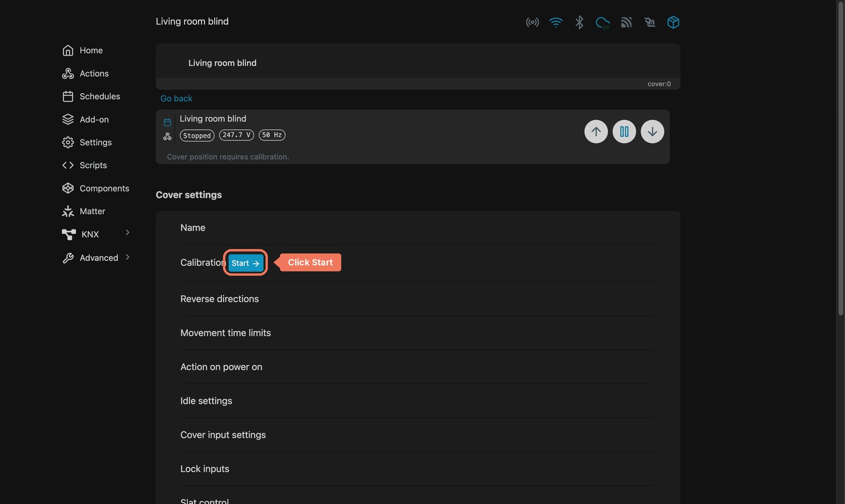Click the blue package cube icon
This screenshot has height=504, width=845.
673,22
